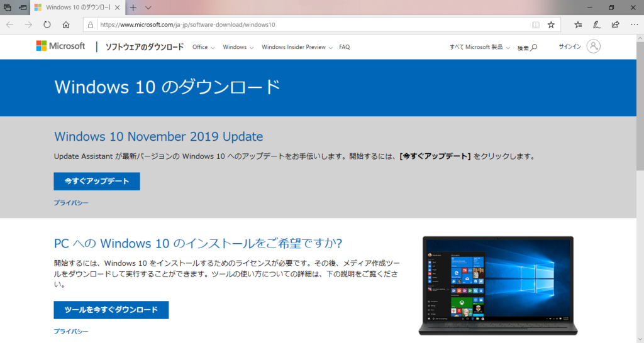Minimize the browser window
Screen dimensions: 644x343
click(x=590, y=8)
